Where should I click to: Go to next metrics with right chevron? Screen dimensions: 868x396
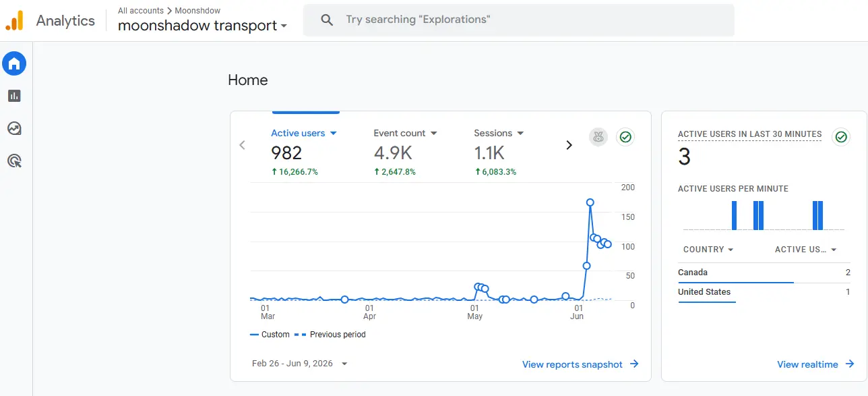click(x=569, y=145)
